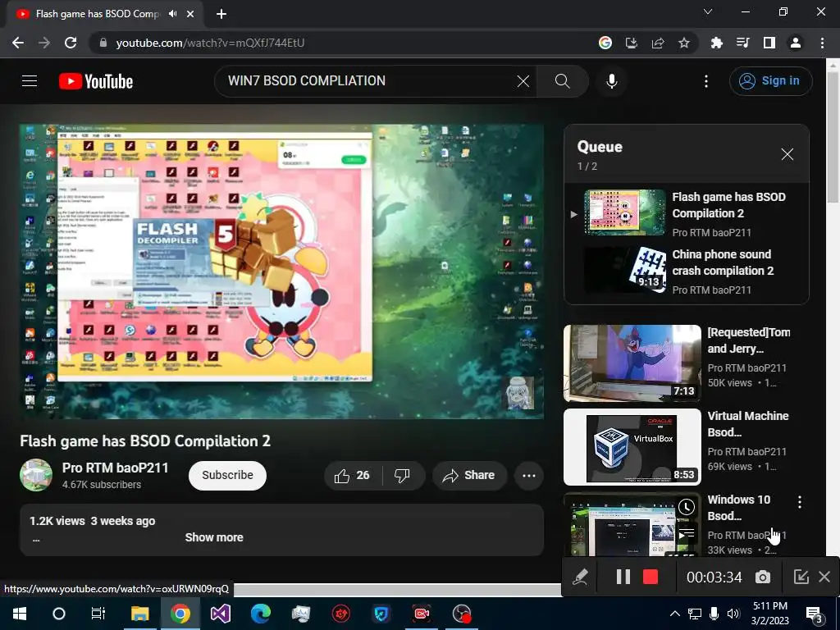Open Chrome three-dot menu
The width and height of the screenshot is (840, 630).
point(822,43)
